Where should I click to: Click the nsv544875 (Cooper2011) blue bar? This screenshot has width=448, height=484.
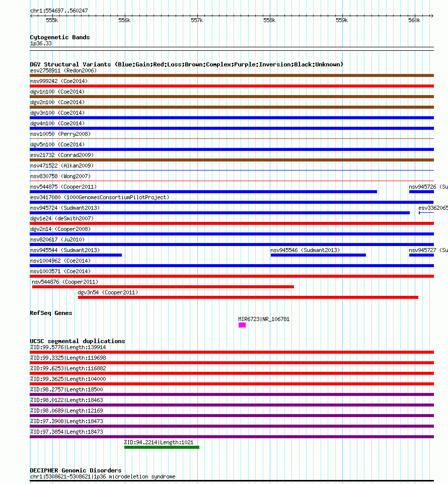click(203, 192)
